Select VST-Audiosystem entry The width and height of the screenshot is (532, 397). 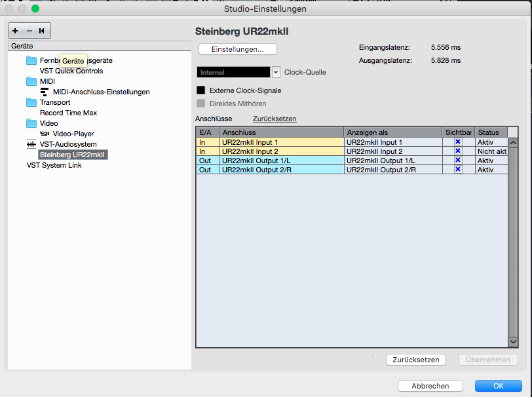click(68, 145)
